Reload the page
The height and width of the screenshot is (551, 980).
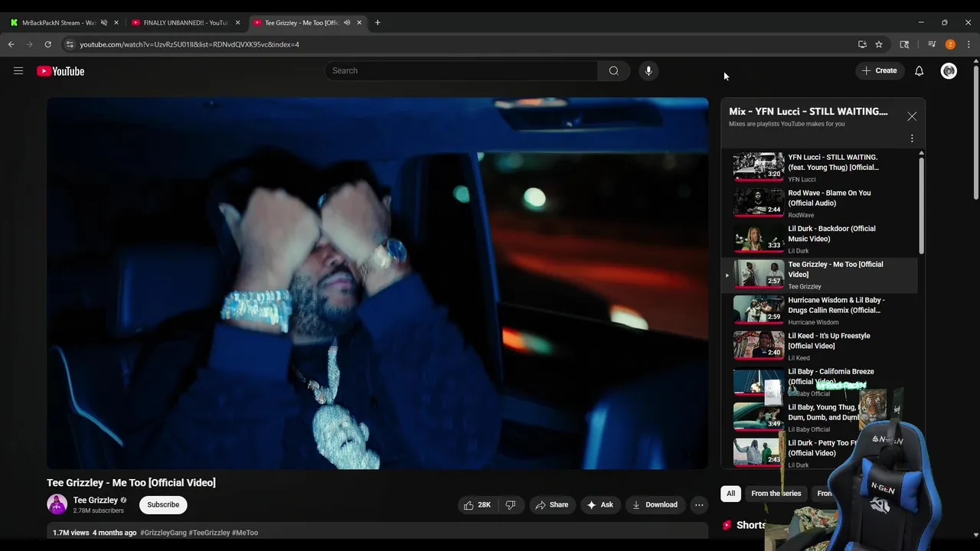[47, 44]
